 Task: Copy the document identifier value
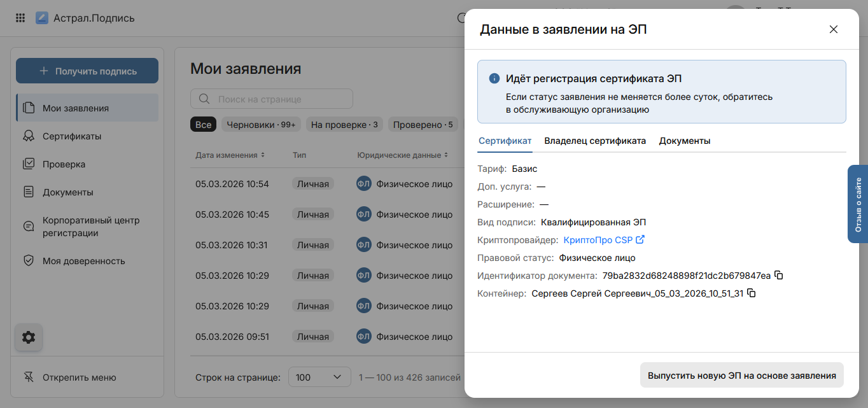[x=778, y=276]
